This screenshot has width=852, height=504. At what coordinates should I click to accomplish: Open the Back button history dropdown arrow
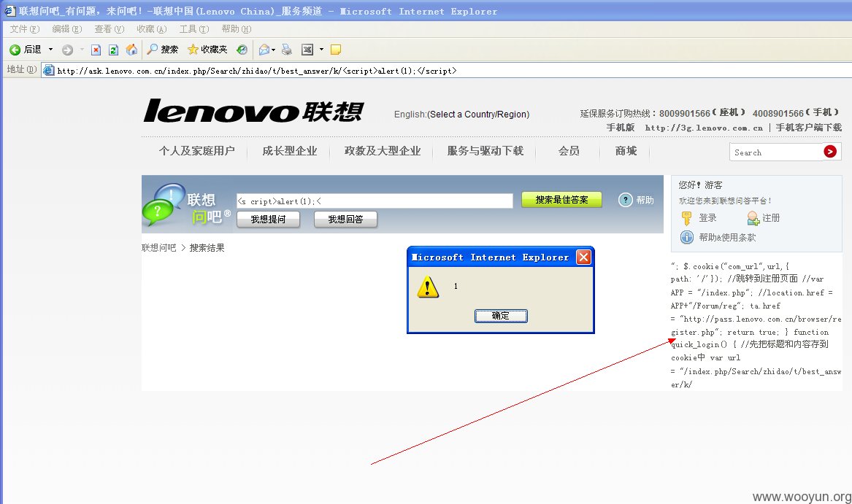click(x=50, y=50)
